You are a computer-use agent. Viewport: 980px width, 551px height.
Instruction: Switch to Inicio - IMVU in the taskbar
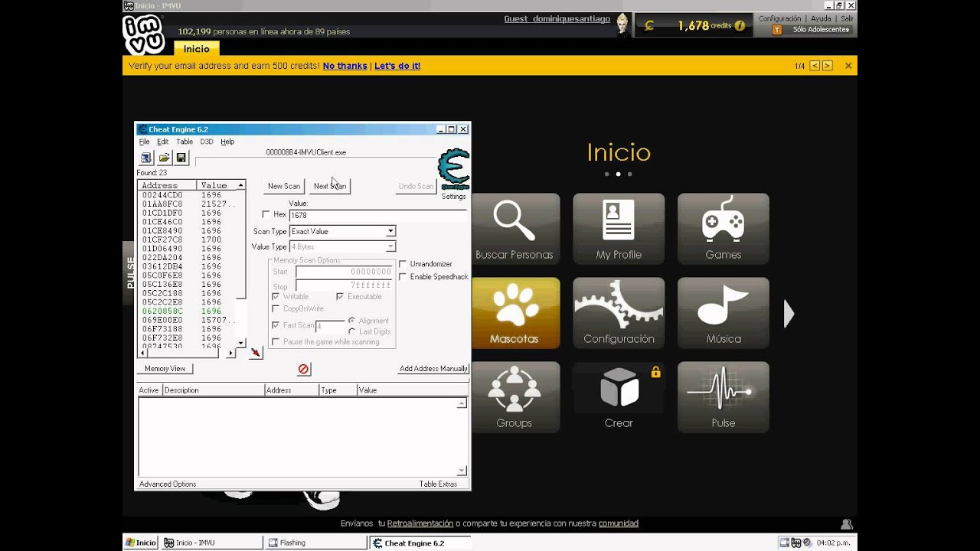click(212, 543)
